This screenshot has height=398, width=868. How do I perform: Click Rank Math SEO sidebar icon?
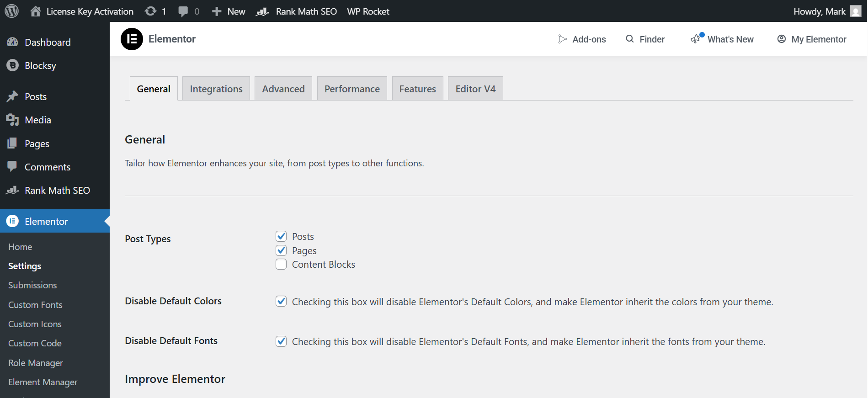coord(12,190)
